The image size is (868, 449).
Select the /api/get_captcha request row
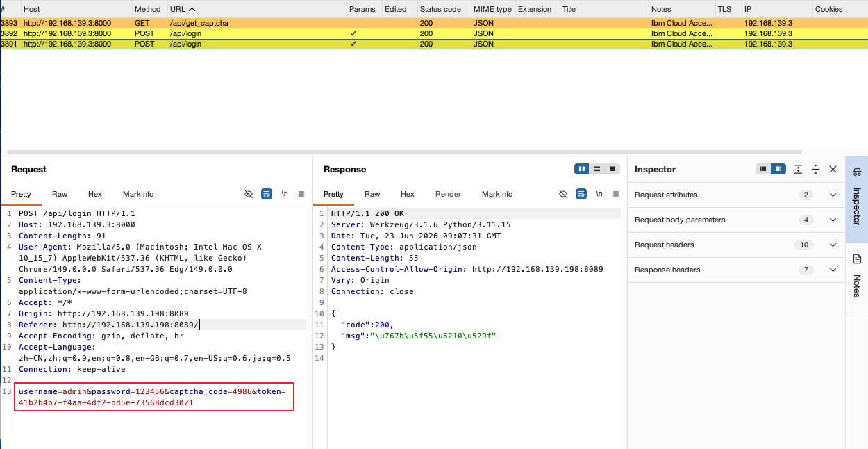(x=434, y=23)
